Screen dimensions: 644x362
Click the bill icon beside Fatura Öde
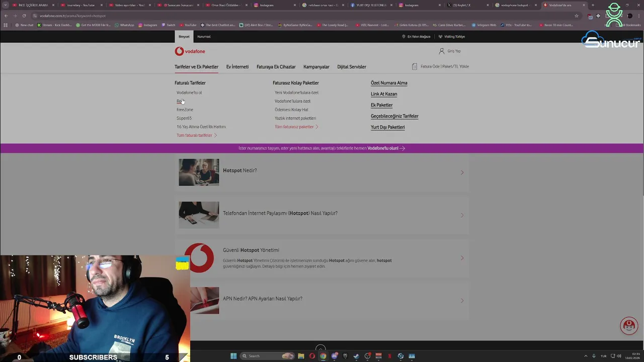(x=415, y=66)
